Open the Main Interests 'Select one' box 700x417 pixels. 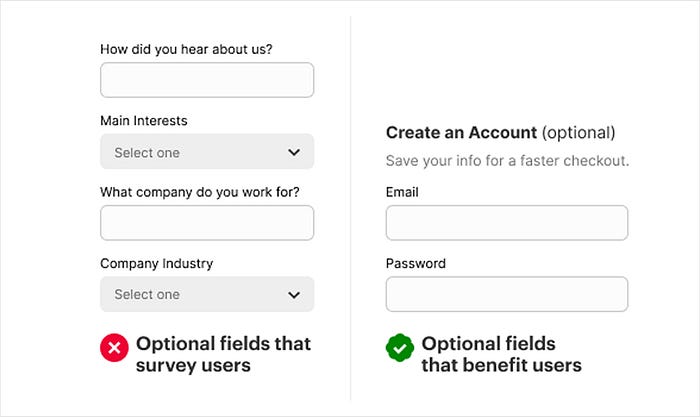(190, 152)
